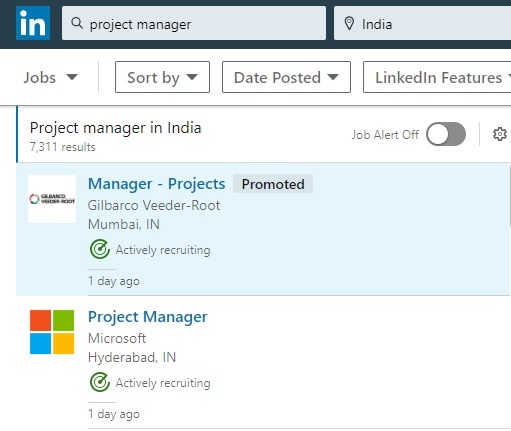Open the Manager - Projects job link
The height and width of the screenshot is (431, 511).
click(157, 184)
